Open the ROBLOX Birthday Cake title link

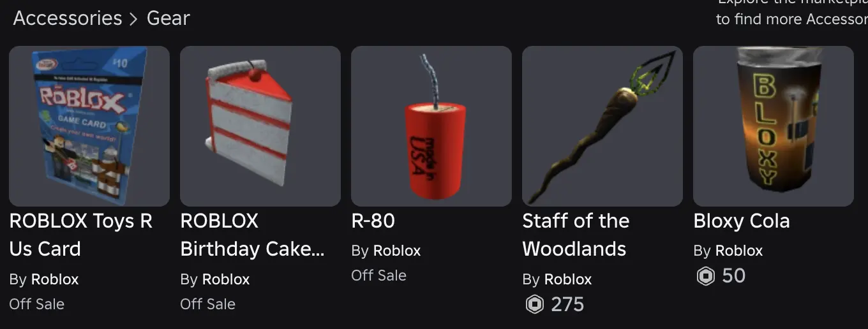pyautogui.click(x=253, y=235)
